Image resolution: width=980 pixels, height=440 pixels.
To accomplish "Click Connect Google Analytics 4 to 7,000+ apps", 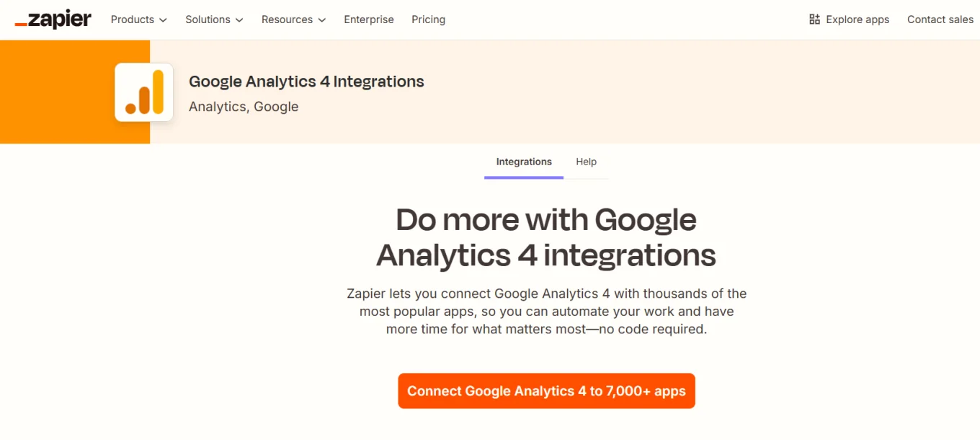I will [546, 390].
